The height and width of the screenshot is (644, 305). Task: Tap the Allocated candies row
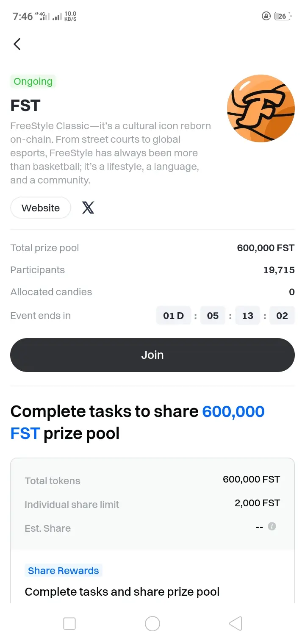click(152, 292)
